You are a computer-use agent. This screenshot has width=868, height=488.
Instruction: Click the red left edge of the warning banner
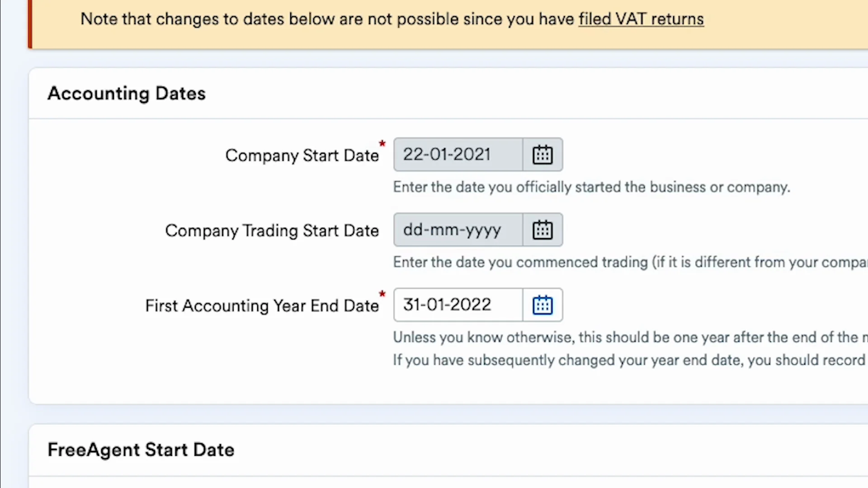tap(30, 23)
